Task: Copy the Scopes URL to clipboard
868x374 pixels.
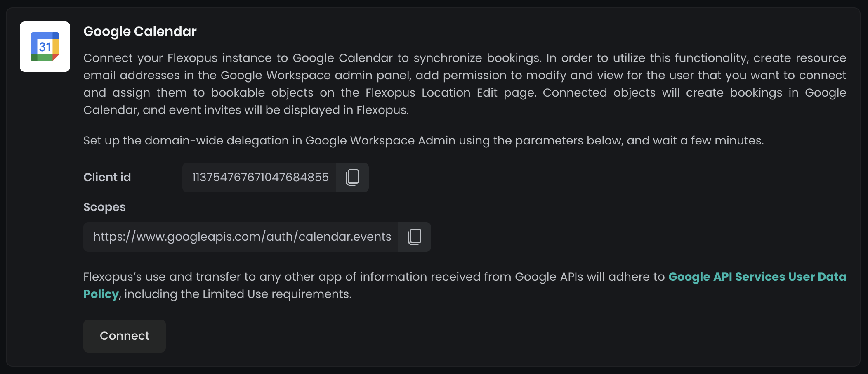Action: point(414,237)
